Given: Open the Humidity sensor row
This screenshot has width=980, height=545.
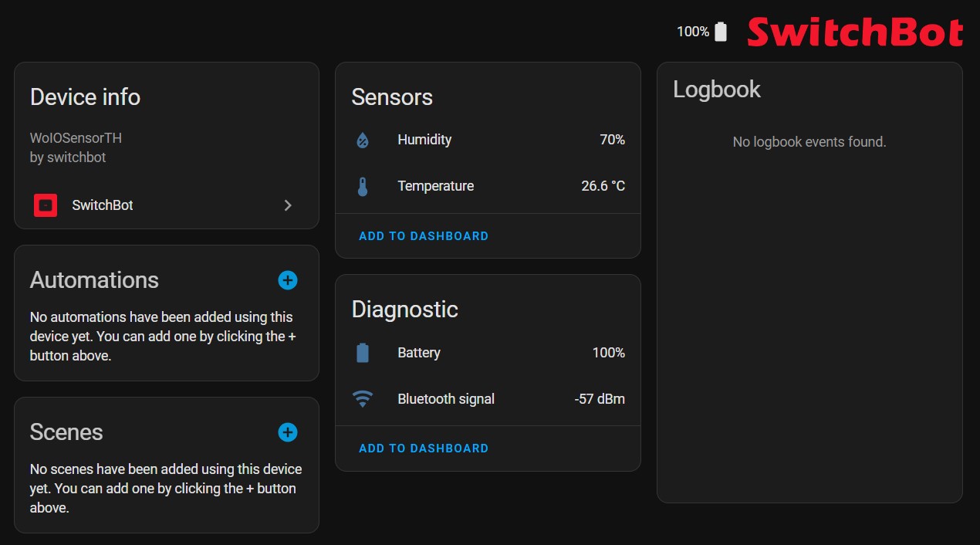Looking at the screenshot, I should coord(488,140).
